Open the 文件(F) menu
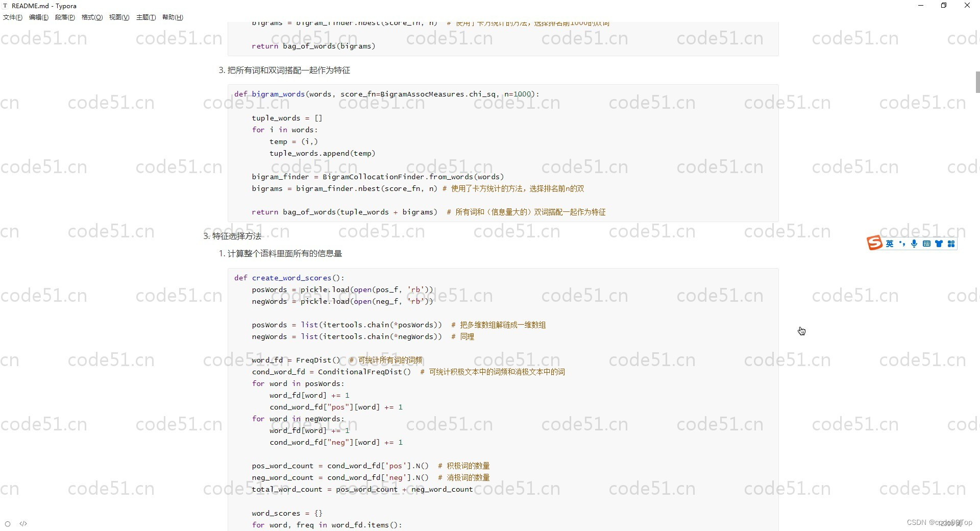 (x=13, y=17)
